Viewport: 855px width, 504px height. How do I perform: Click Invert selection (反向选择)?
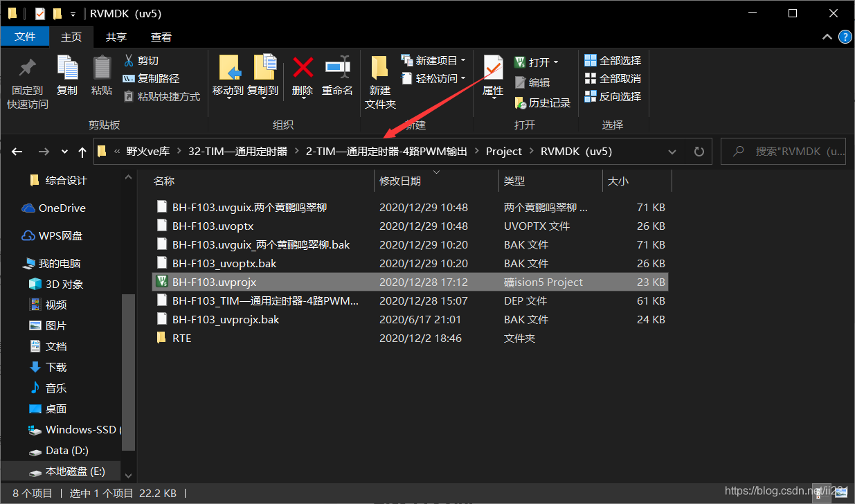point(613,97)
